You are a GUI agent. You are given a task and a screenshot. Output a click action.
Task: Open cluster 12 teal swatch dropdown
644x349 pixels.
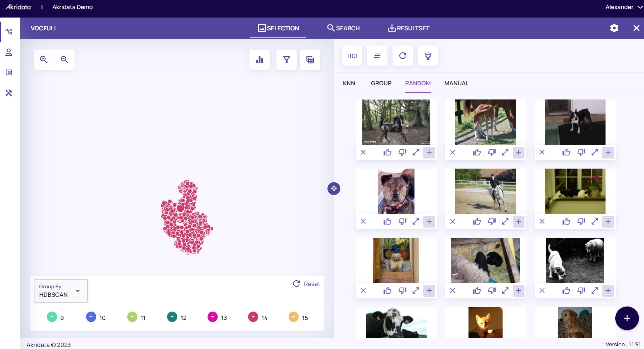click(x=172, y=317)
